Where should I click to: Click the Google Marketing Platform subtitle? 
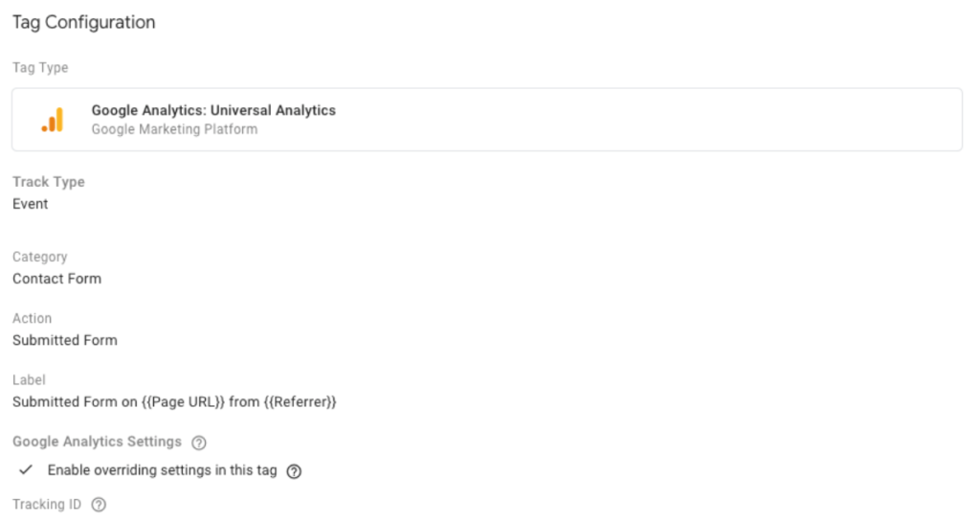174,129
